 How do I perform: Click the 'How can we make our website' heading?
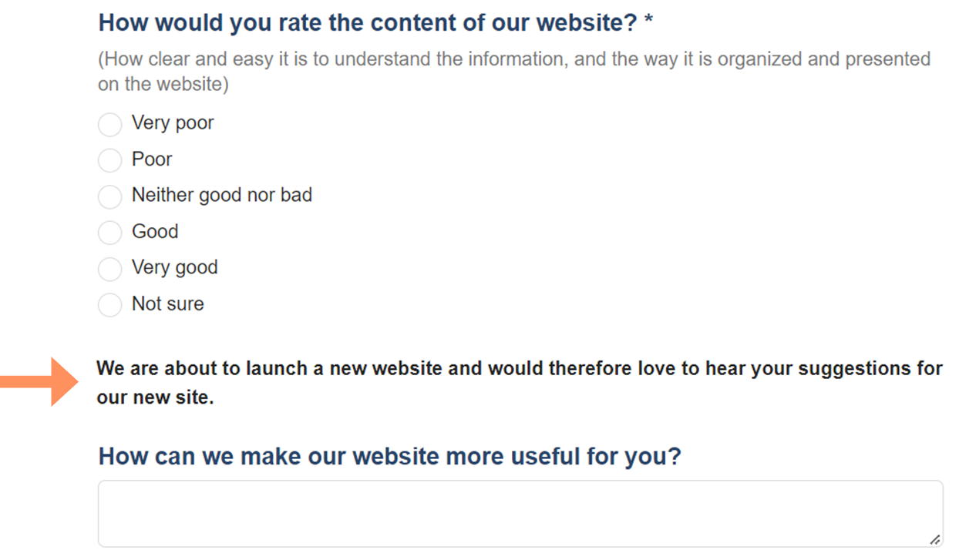[x=390, y=457]
